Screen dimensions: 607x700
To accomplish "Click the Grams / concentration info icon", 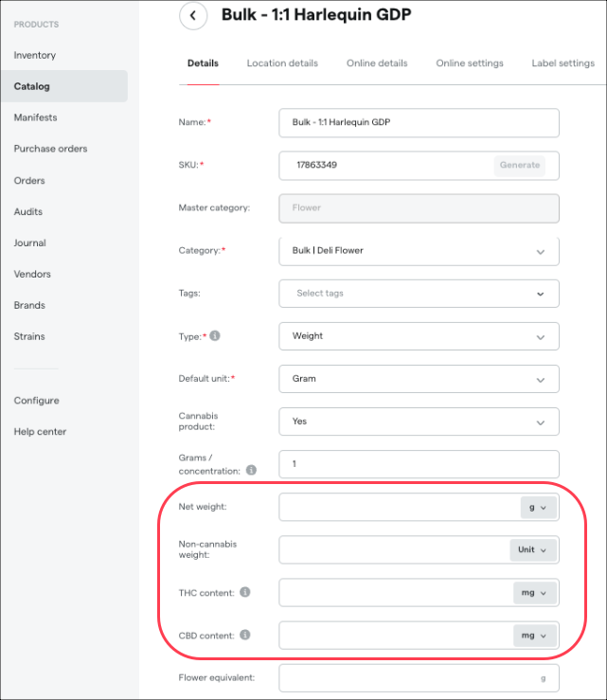I will pos(251,470).
